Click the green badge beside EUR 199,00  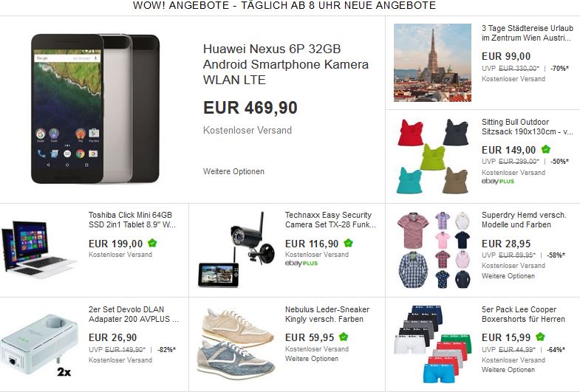(x=152, y=243)
